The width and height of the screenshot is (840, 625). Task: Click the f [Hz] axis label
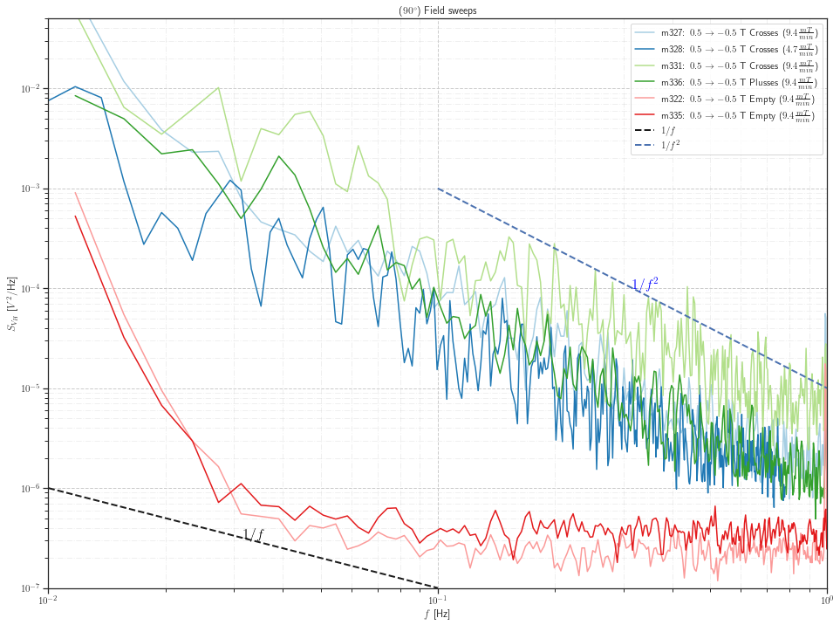click(x=435, y=614)
